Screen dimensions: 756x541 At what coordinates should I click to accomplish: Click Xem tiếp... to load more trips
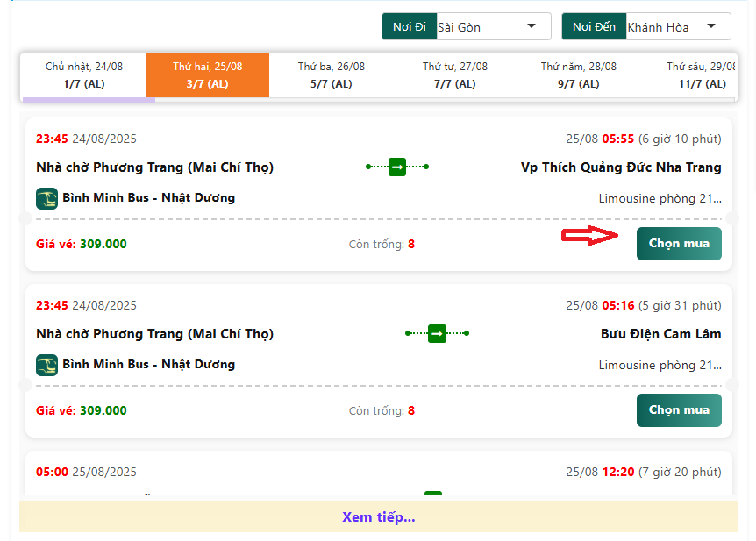(378, 516)
